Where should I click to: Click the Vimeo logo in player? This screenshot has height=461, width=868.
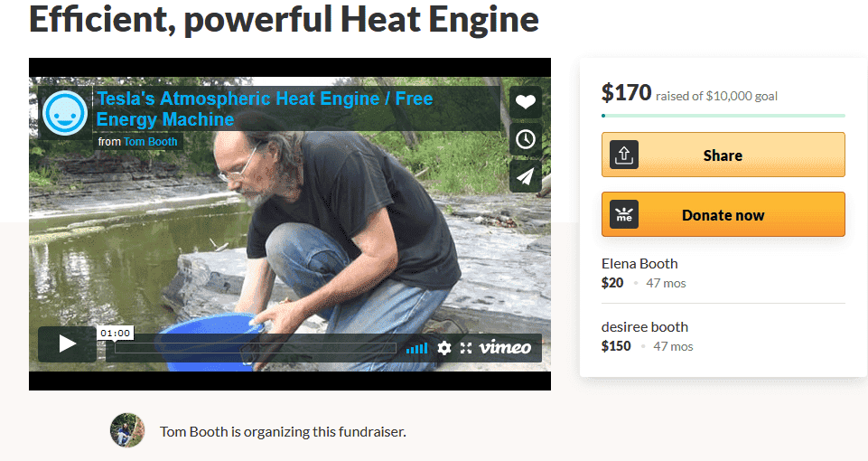[505, 347]
